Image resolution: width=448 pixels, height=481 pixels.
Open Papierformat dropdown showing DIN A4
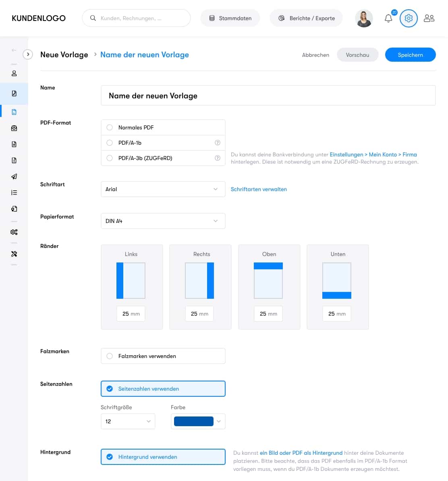163,221
